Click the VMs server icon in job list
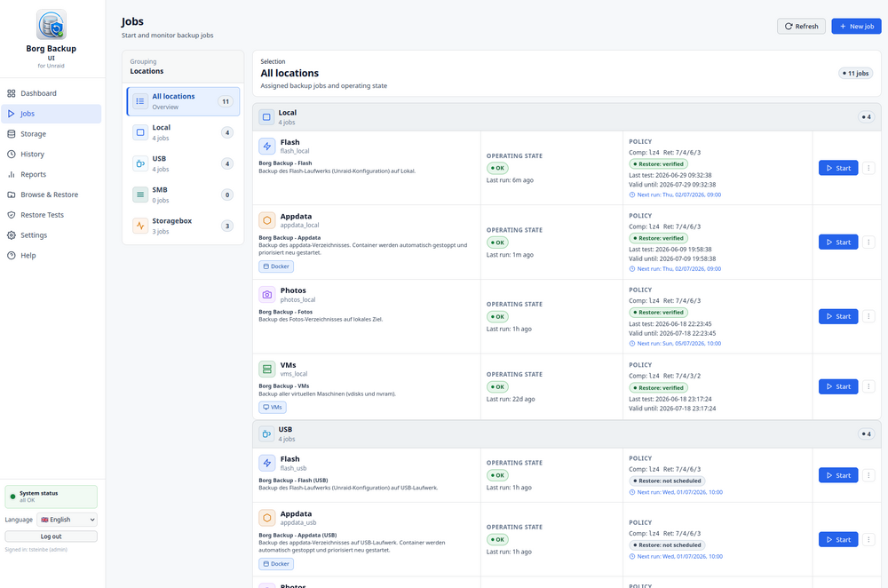The image size is (888, 588). (x=266, y=369)
